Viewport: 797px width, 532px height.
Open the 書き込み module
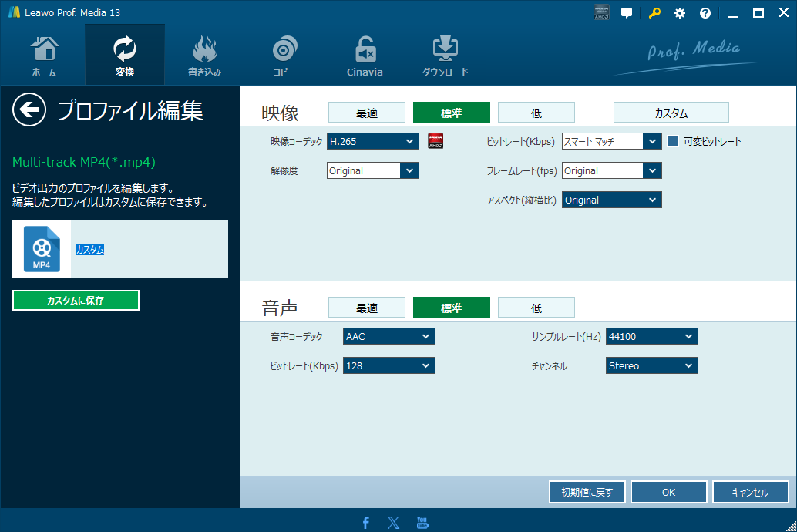point(205,56)
